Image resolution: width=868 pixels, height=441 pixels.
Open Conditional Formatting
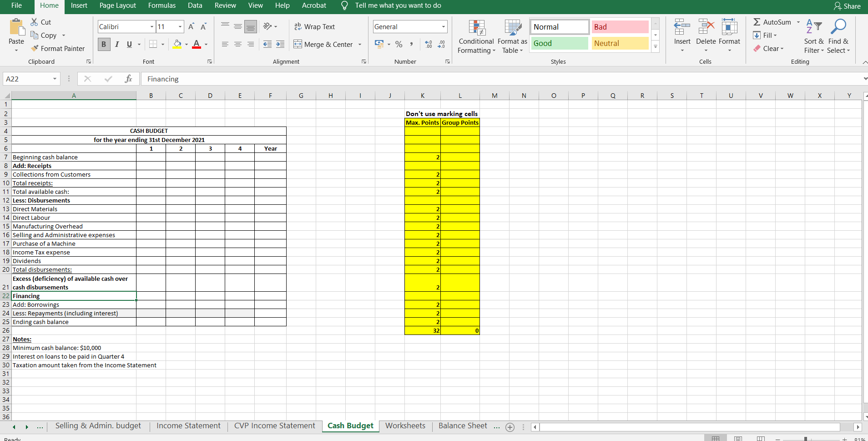pos(476,37)
